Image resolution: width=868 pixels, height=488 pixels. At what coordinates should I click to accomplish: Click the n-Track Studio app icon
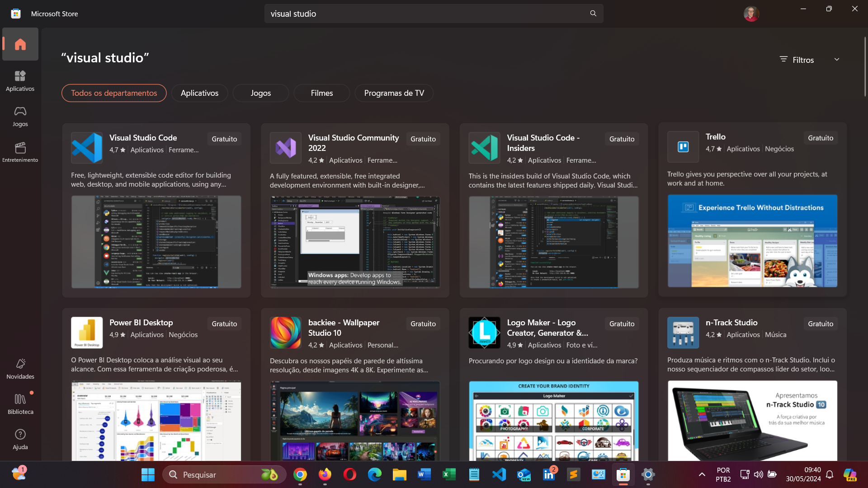(x=683, y=333)
